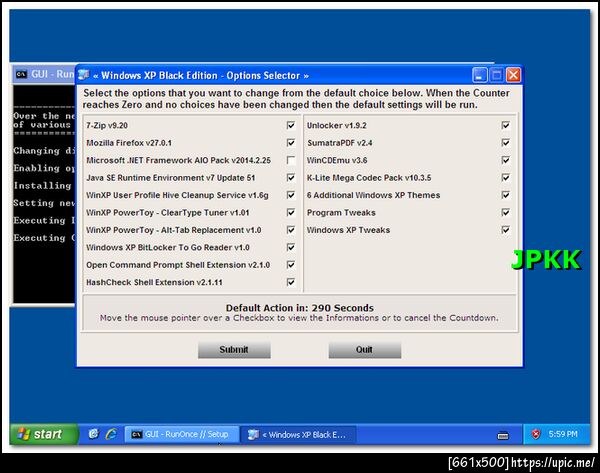This screenshot has height=473, width=600.
Task: Click the 'Default Action in: 290 Seconds' text
Action: click(x=300, y=308)
